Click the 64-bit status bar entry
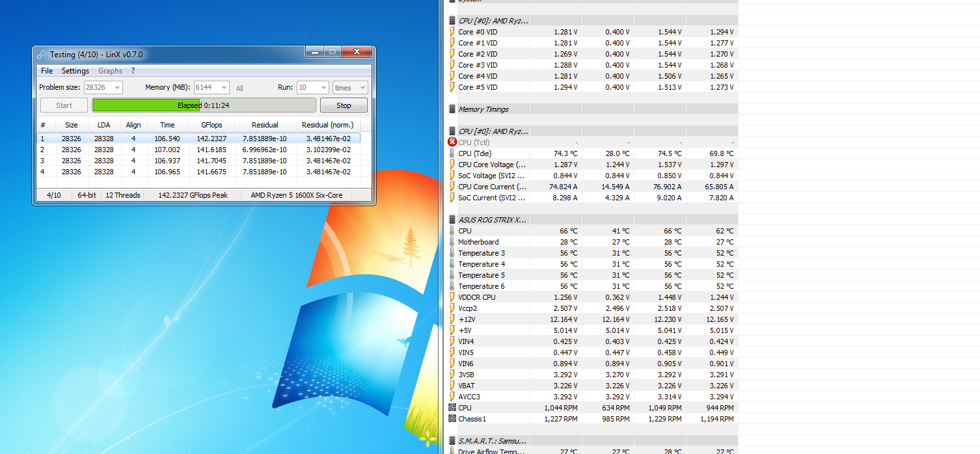Image resolution: width=980 pixels, height=454 pixels. coord(87,195)
